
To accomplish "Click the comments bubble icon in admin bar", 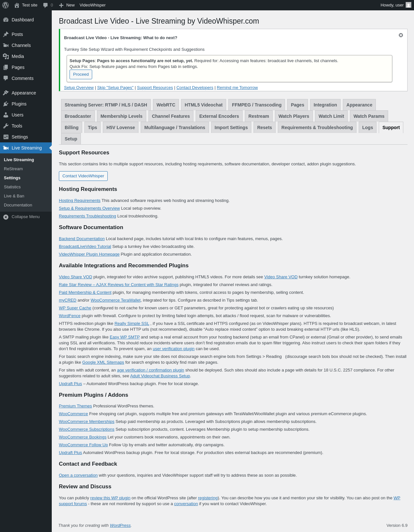I will tap(45, 5).
